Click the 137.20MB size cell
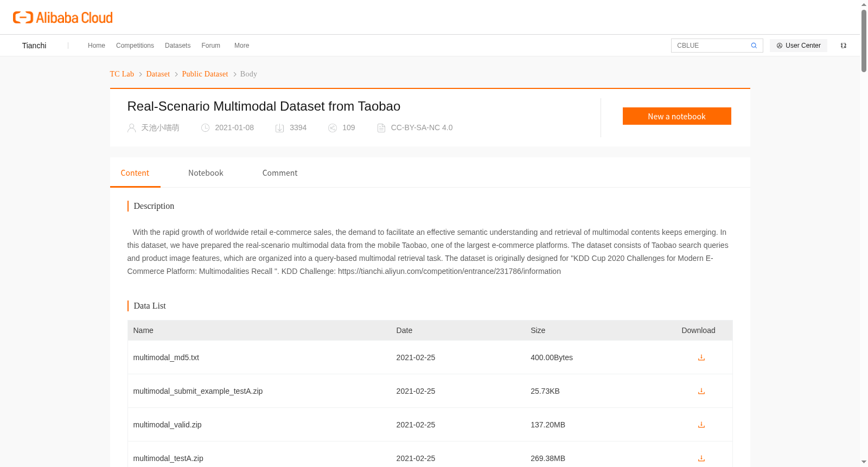The height and width of the screenshot is (467, 868). (548, 425)
